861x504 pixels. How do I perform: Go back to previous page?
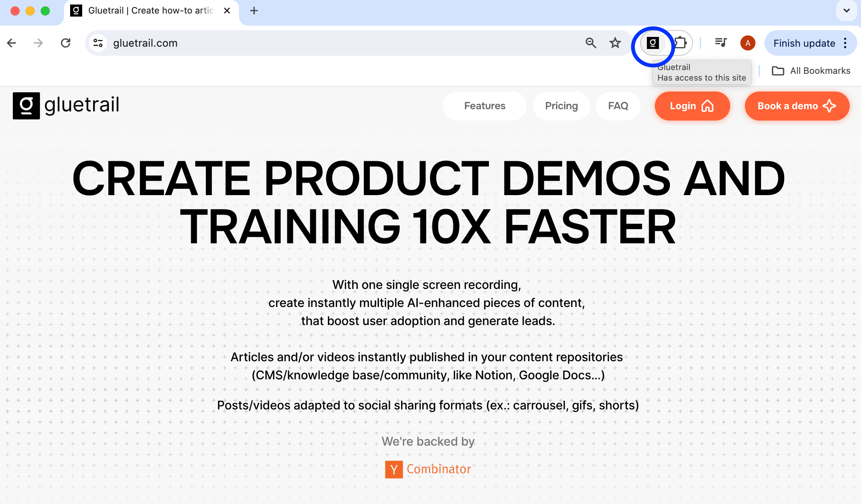12,43
